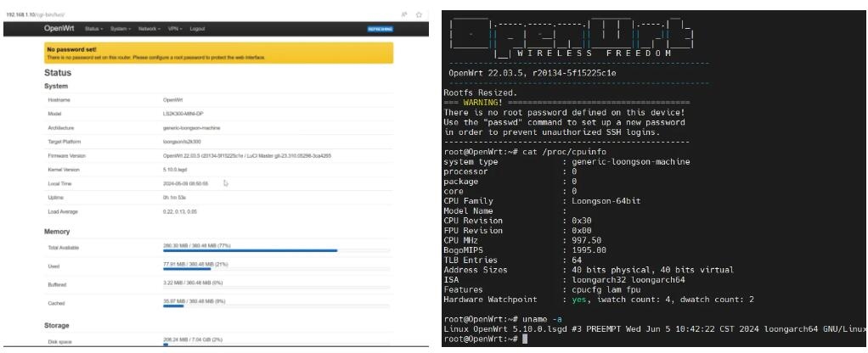The width and height of the screenshot is (868, 353).
Task: Open the OpenWrt brand home link
Action: [x=59, y=29]
